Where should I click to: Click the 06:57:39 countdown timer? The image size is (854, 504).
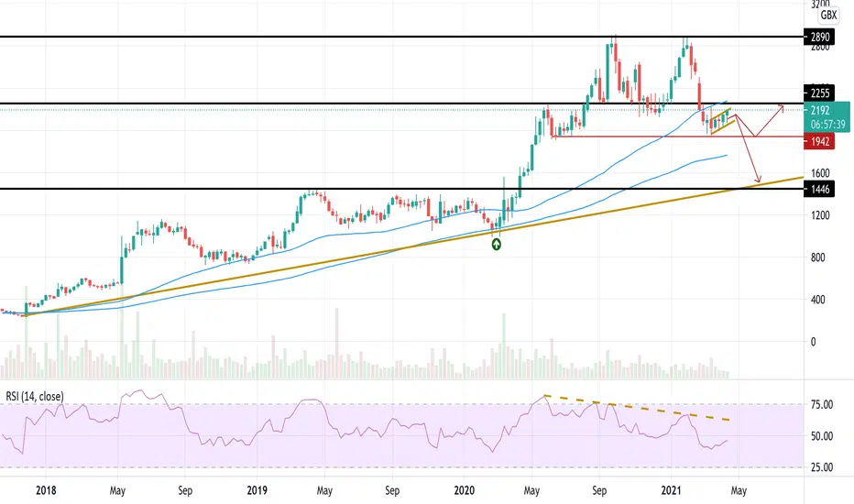click(x=827, y=125)
